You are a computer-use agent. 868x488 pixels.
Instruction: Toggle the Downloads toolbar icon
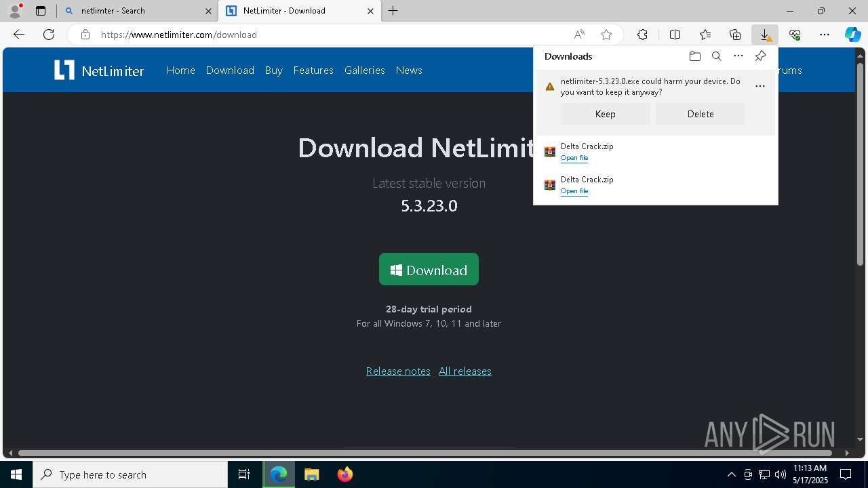pyautogui.click(x=765, y=35)
